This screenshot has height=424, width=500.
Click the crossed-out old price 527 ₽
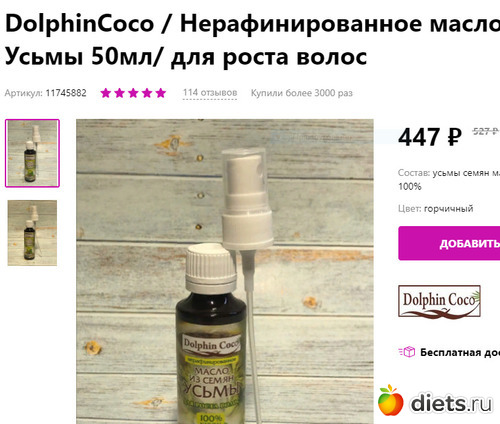click(x=485, y=131)
